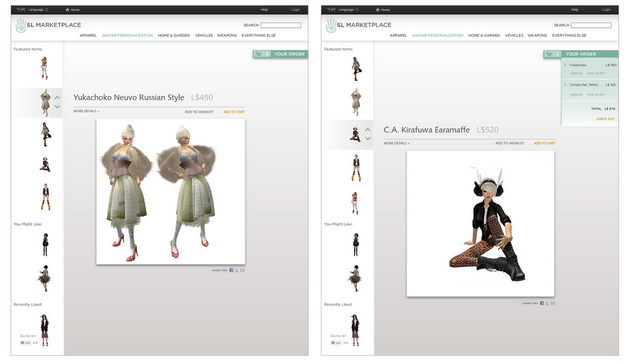
Task: Click down chevron beside selected thumbnail, left page
Action: [57, 106]
